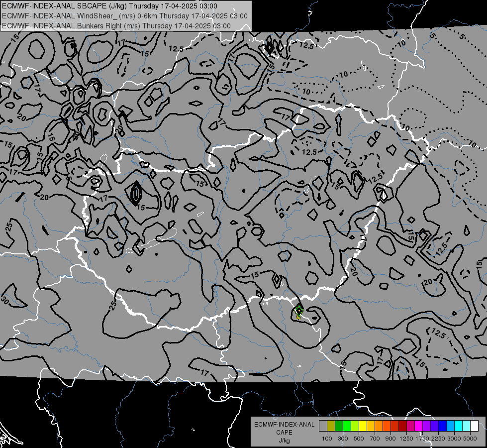Select the olive swatch at legend value 100

coord(331,426)
